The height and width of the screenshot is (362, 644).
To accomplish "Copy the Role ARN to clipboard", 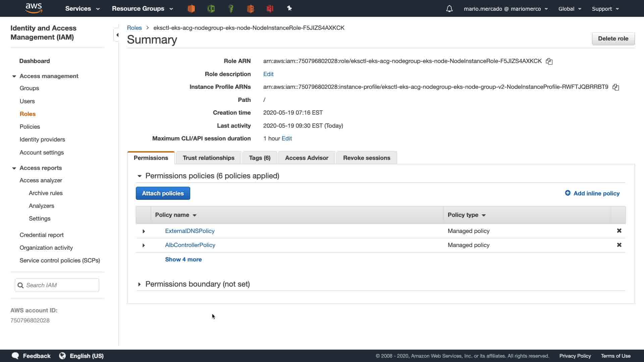I will point(549,61).
